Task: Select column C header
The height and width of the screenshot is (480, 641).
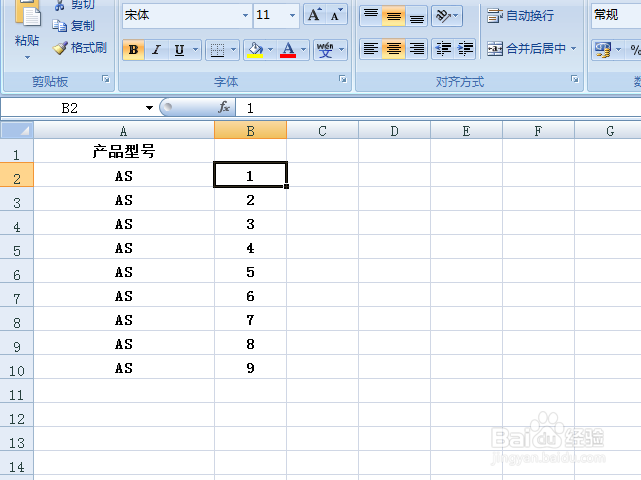Action: (323, 131)
